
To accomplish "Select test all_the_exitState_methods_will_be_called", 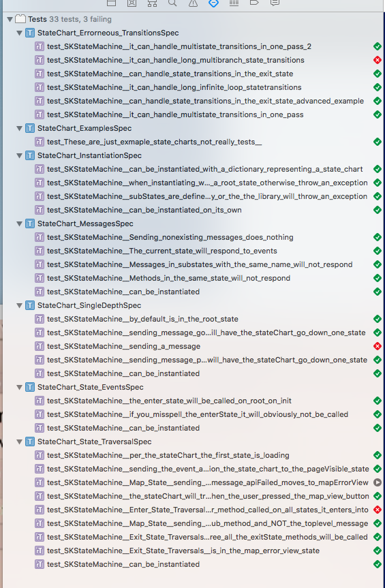I will pyautogui.click(x=192, y=537).
